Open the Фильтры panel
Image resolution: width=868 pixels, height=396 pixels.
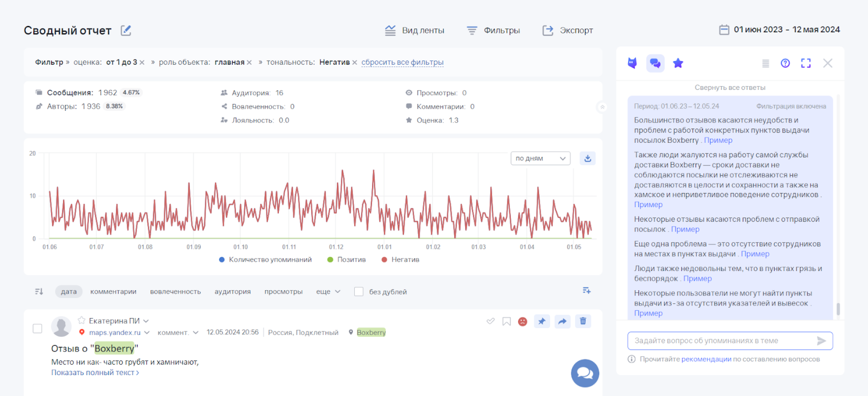tap(493, 30)
